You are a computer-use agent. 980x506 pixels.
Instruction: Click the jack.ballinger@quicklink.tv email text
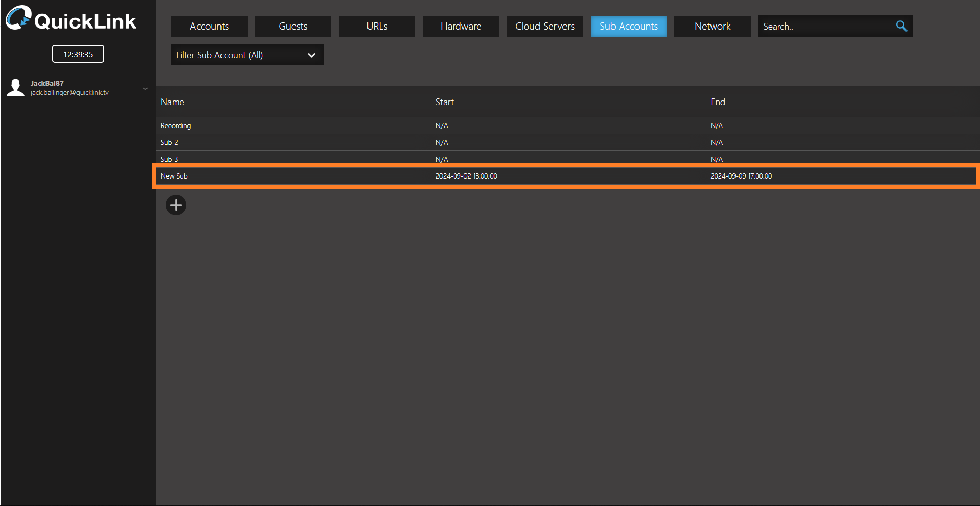(x=69, y=93)
